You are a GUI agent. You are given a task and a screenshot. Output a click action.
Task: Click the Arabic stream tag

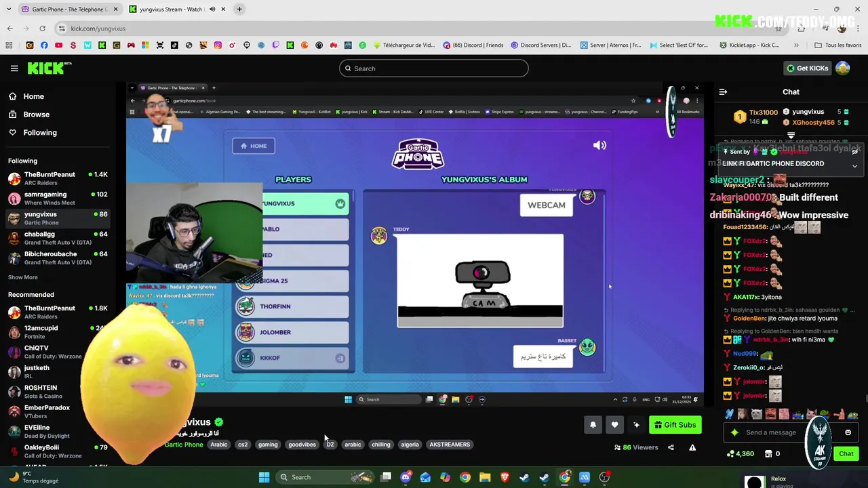click(219, 445)
